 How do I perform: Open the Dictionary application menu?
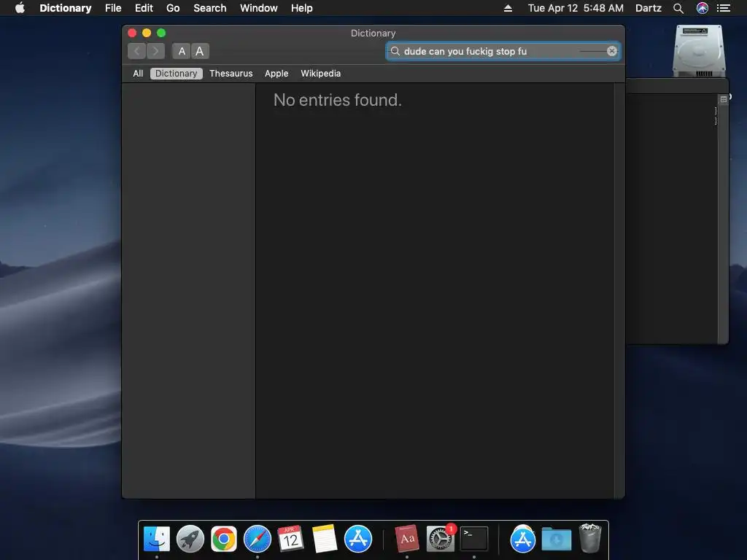[x=65, y=8]
